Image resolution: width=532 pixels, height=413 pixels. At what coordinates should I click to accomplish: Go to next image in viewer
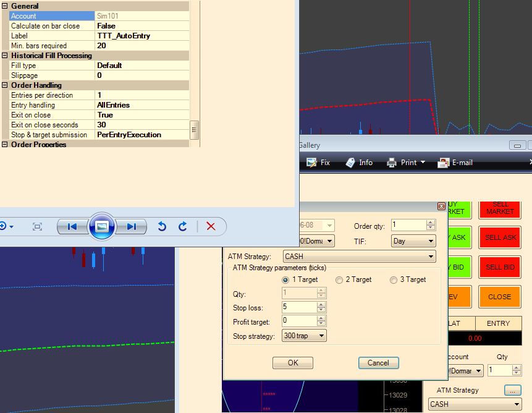[x=131, y=227]
